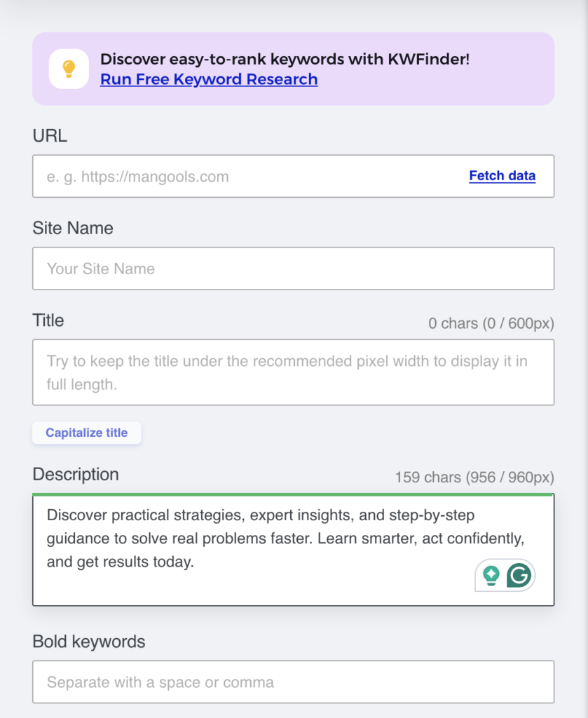
Task: Click the green description length bar
Action: pos(293,494)
